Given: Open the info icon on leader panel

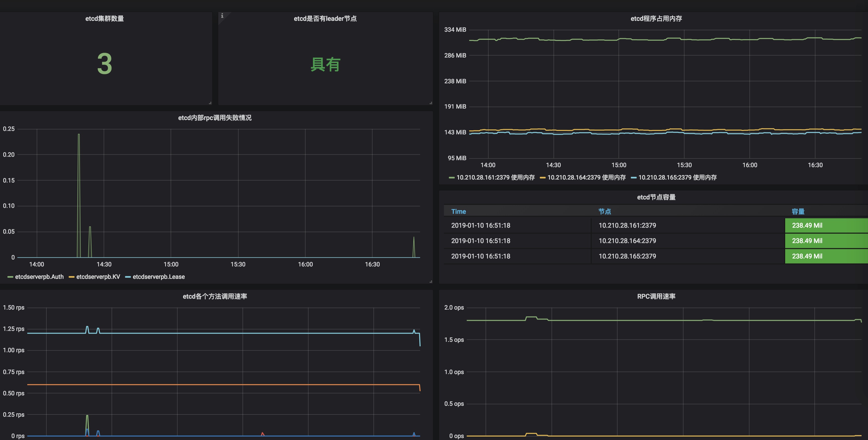Looking at the screenshot, I should point(222,16).
